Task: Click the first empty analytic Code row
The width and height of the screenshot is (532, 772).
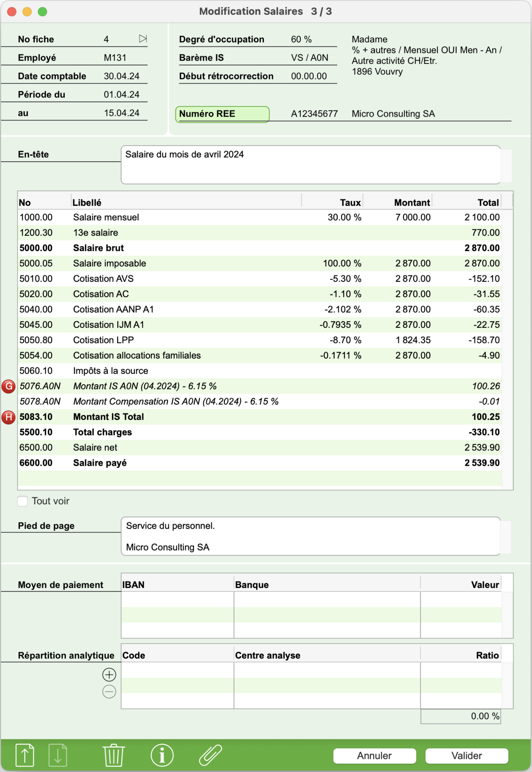Action: coord(178,670)
